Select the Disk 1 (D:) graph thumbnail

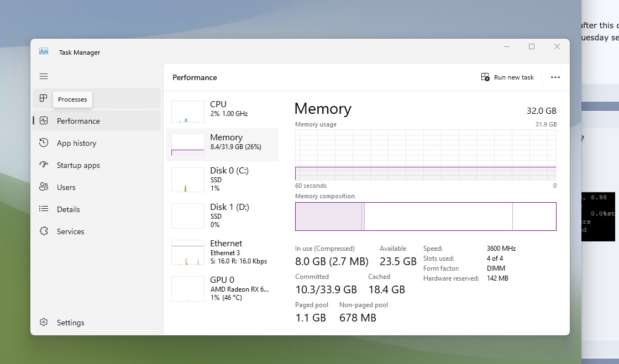[x=187, y=216]
